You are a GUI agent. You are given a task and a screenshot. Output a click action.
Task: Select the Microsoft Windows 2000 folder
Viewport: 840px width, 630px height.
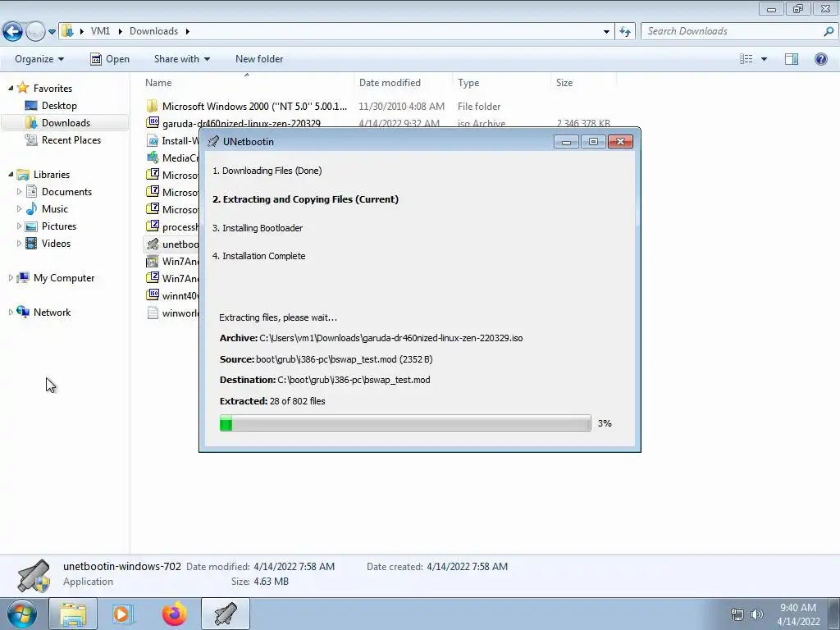pyautogui.click(x=254, y=106)
